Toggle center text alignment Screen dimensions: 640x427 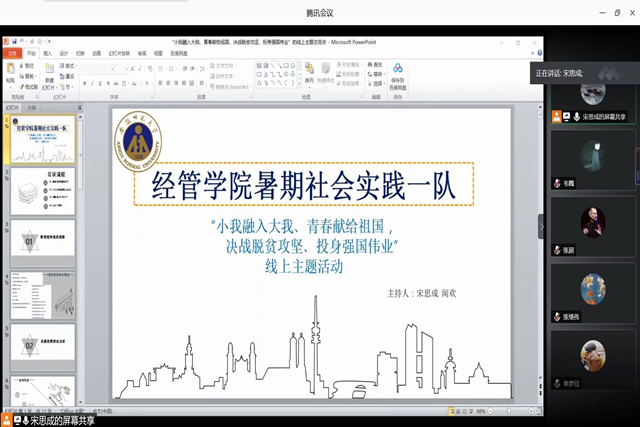(168, 83)
